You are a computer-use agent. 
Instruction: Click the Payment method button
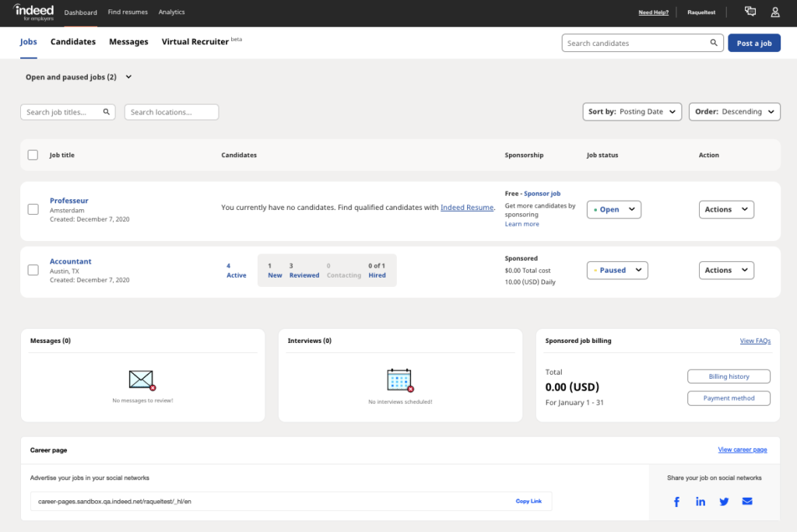(729, 398)
